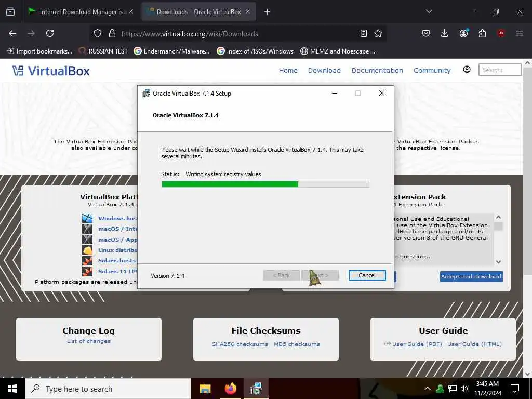Show hidden system tray icons chevron
Image resolution: width=532 pixels, height=399 pixels.
tap(428, 389)
